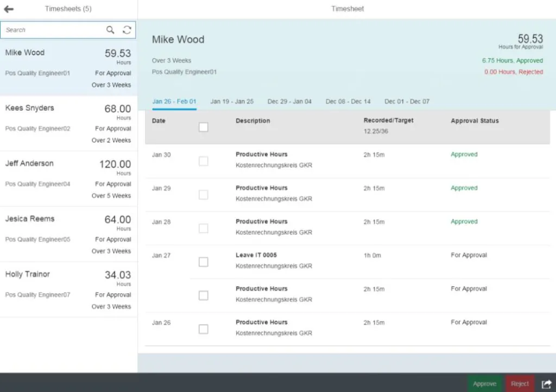This screenshot has height=392, width=556.
Task: Click the Description column header
Action: click(x=253, y=121)
